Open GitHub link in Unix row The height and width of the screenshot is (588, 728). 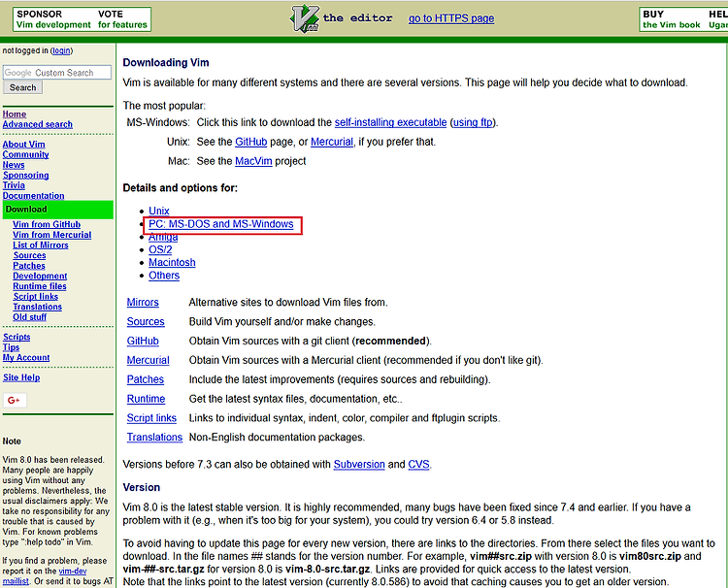coord(250,142)
